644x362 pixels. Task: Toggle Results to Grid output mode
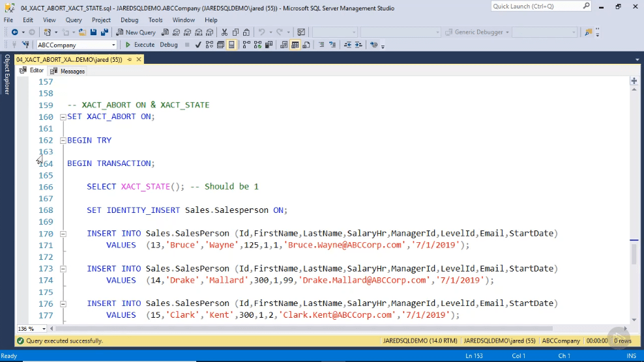click(x=295, y=45)
